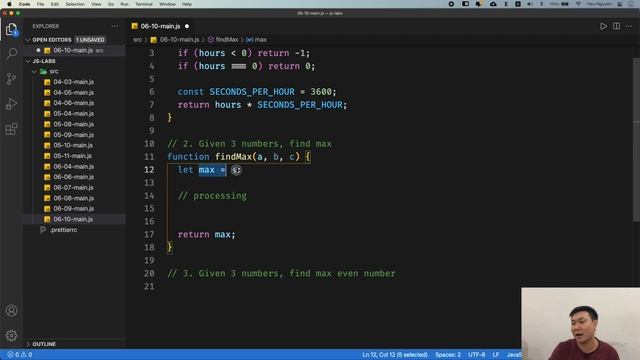The height and width of the screenshot is (360, 640).
Task: Open the Explorer view in activity bar
Action: [x=11, y=29]
